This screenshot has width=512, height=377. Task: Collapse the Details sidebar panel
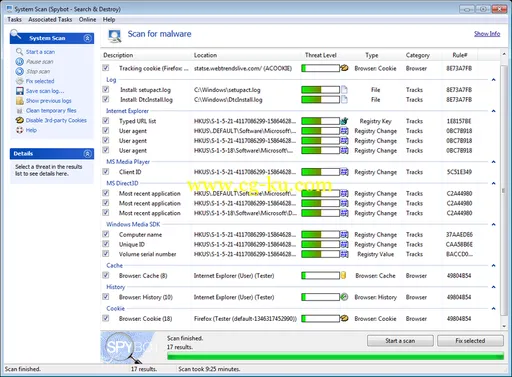[x=87, y=153]
